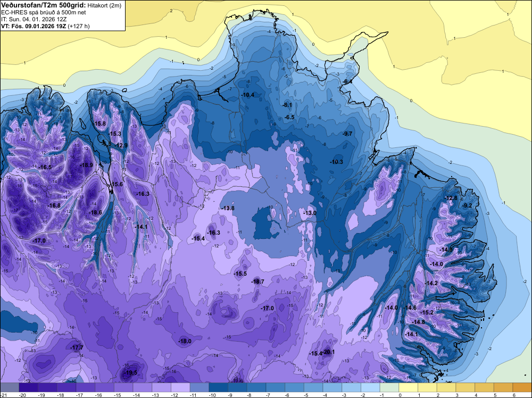
Task: Click the '6' label at the legend's right end
Action: click(x=514, y=395)
